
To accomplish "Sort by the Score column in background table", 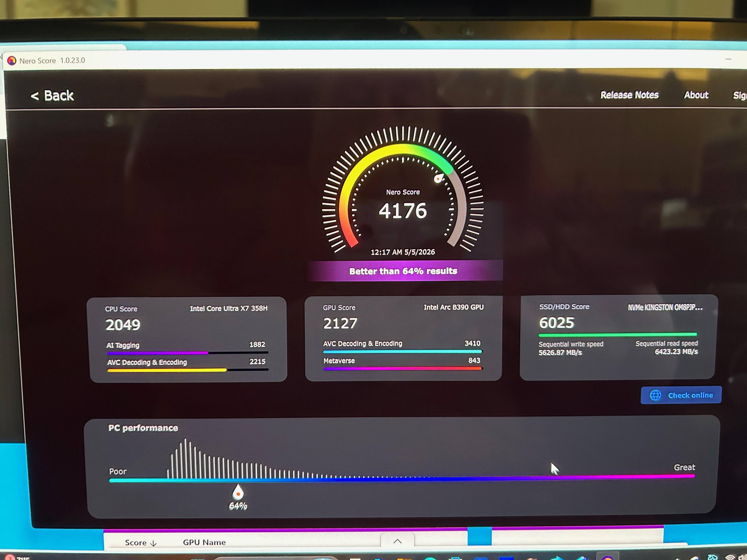I will 140,542.
